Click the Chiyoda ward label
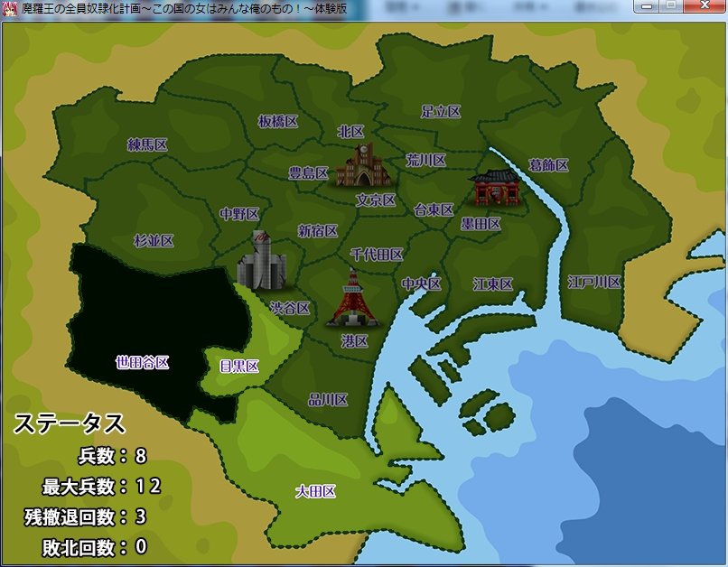Screen dimensions: 728x567 [377, 255]
